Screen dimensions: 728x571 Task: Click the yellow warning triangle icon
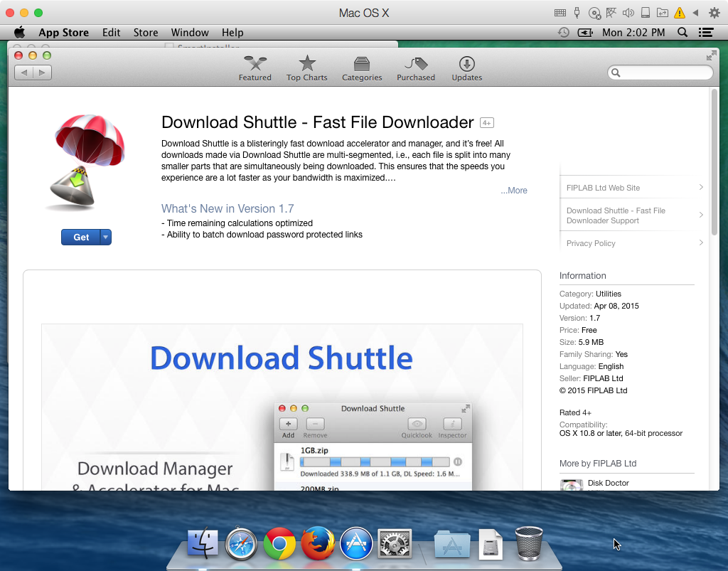pos(679,13)
